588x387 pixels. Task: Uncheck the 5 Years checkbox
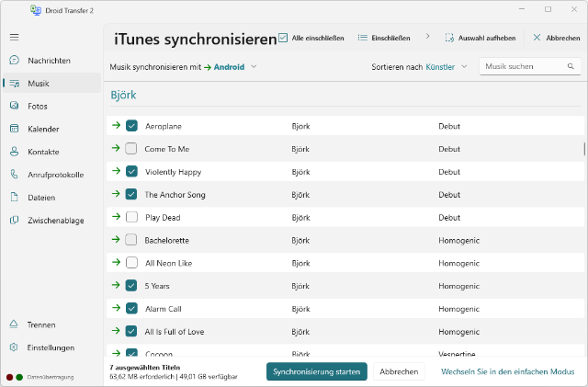click(x=131, y=286)
